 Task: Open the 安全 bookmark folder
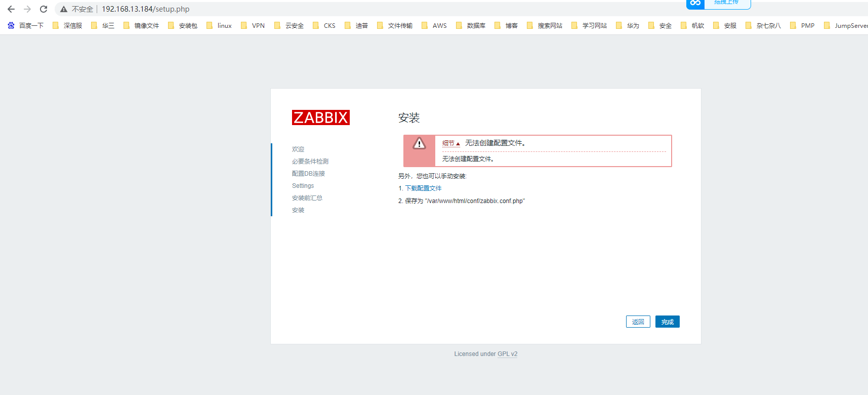pos(660,25)
